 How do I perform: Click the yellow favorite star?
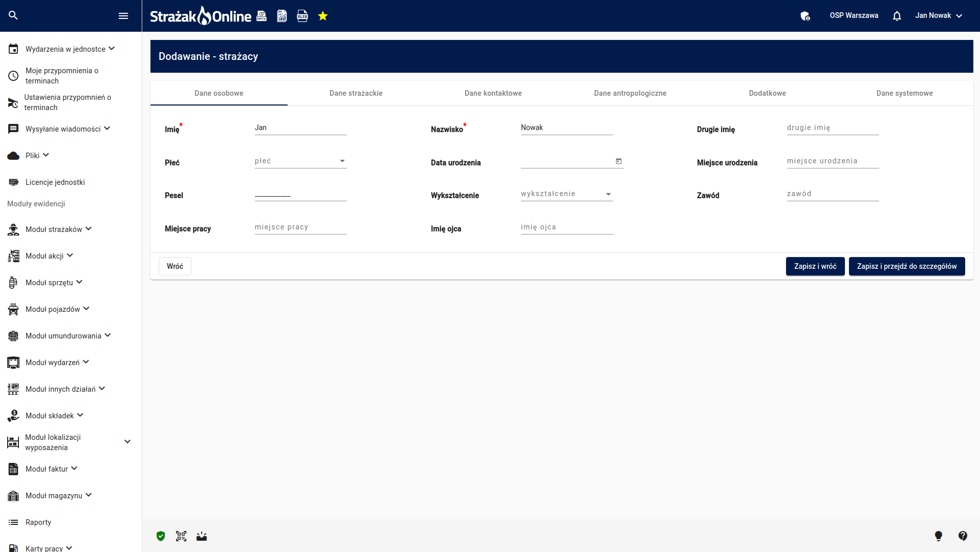323,16
